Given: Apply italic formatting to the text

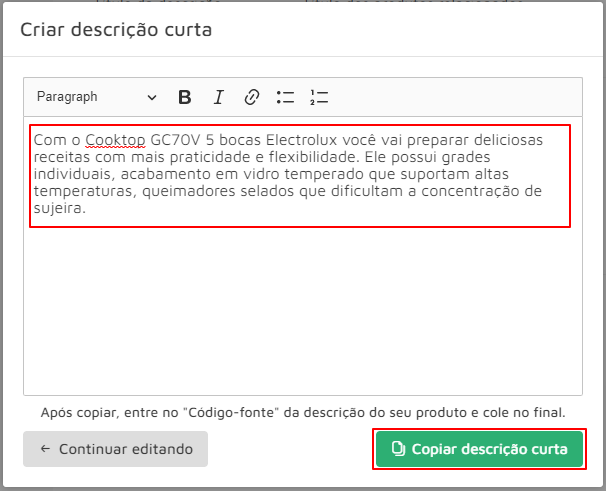Looking at the screenshot, I should click(218, 97).
